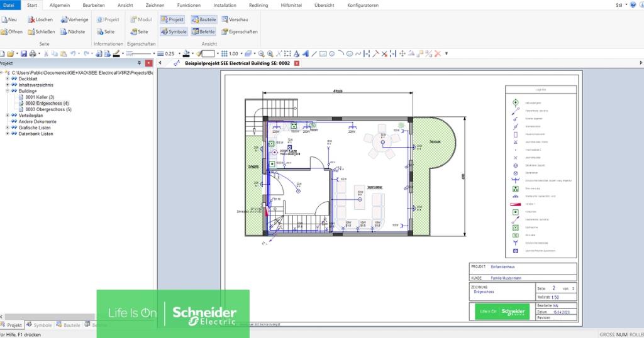Select page 0003 Obergeschoss (5)
The image size is (644, 338).
48,109
